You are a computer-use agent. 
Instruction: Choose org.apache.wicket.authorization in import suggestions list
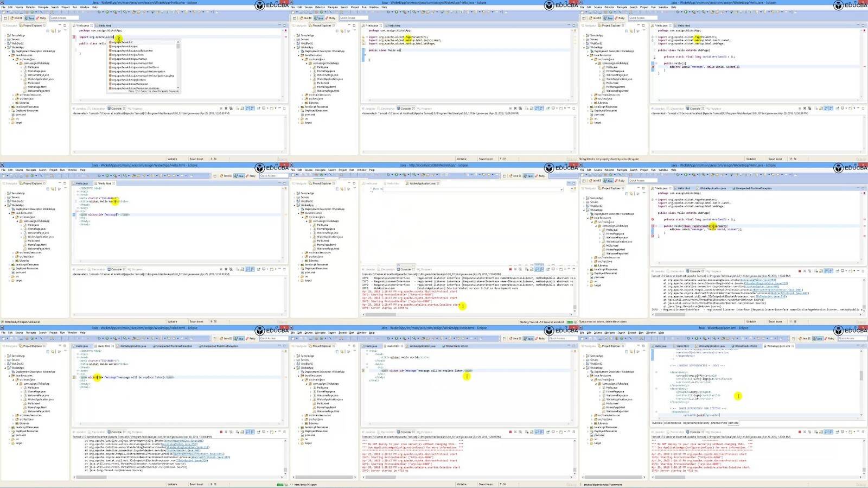pyautogui.click(x=130, y=84)
